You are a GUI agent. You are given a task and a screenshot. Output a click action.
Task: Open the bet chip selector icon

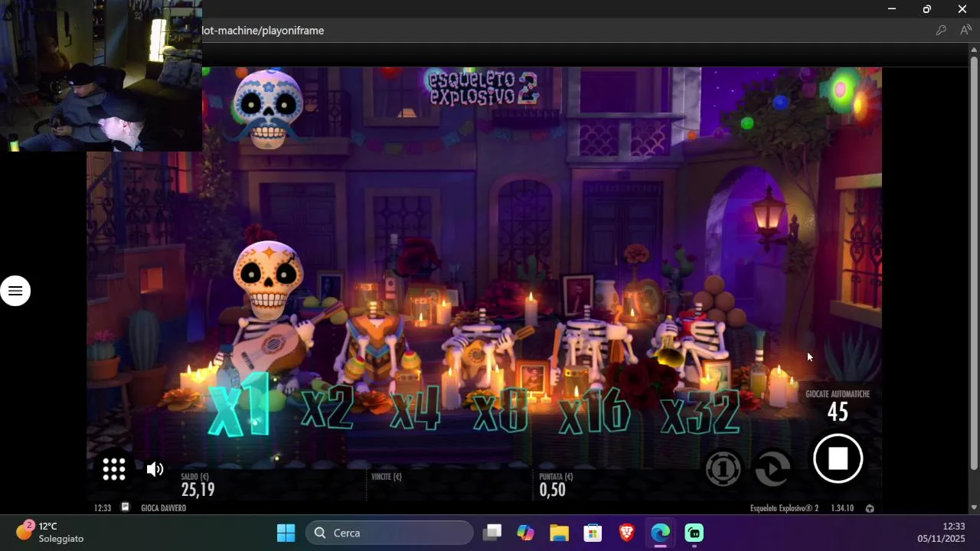724,468
